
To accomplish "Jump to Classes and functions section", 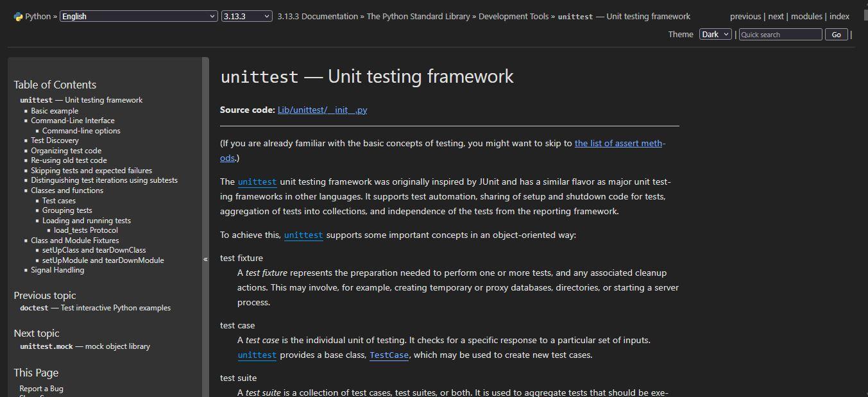I will (x=67, y=190).
